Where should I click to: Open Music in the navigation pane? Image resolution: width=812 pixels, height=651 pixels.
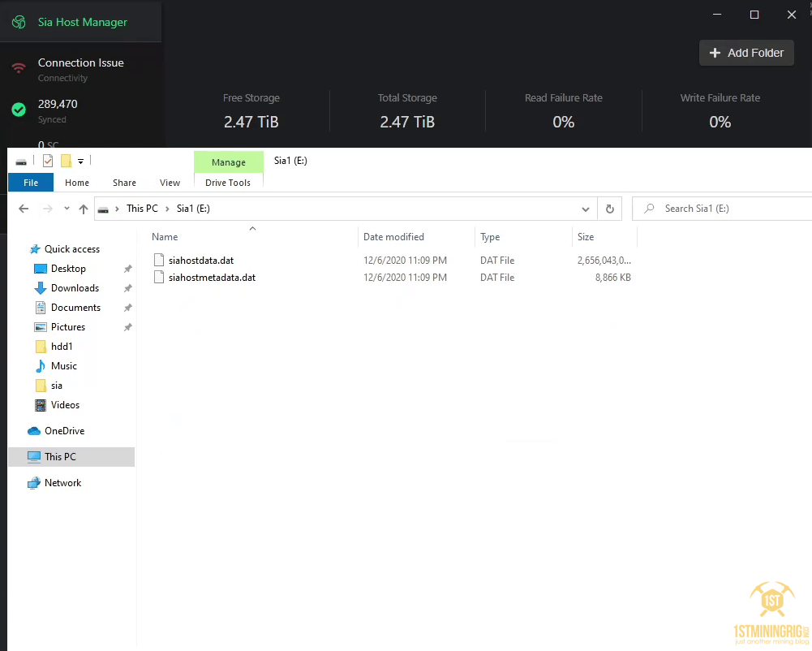pos(64,366)
